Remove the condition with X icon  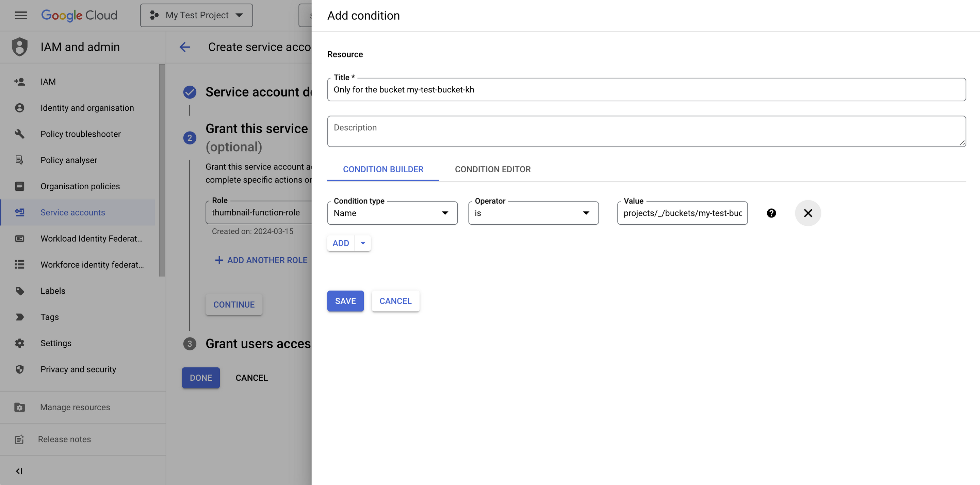808,213
